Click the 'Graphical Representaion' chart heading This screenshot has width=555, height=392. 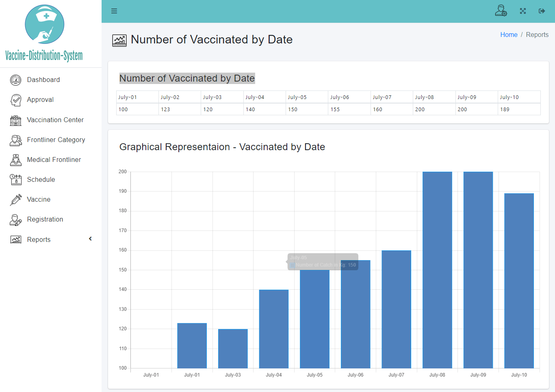[x=222, y=147]
